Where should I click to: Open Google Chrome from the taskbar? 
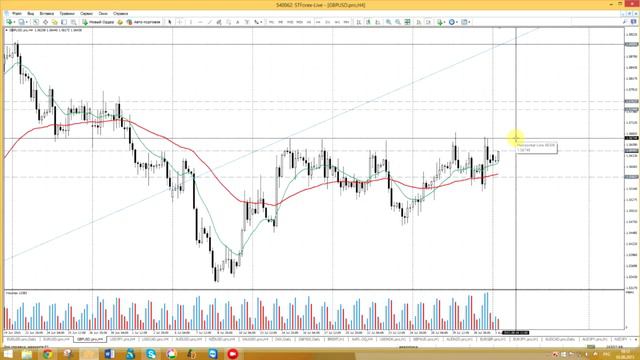pos(47,354)
